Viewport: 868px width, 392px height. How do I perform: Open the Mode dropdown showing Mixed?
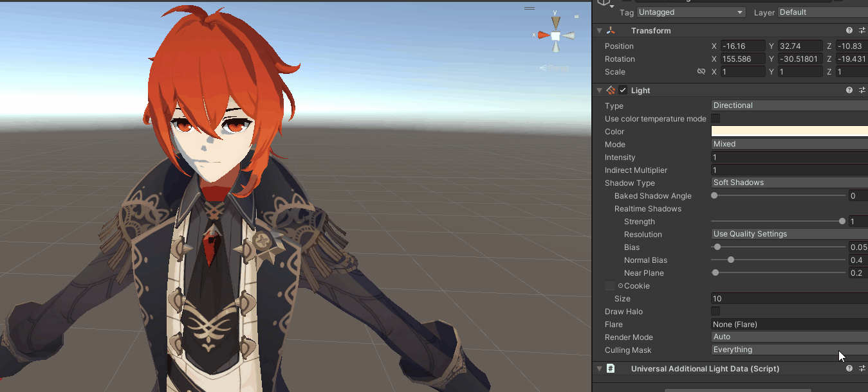pos(790,144)
